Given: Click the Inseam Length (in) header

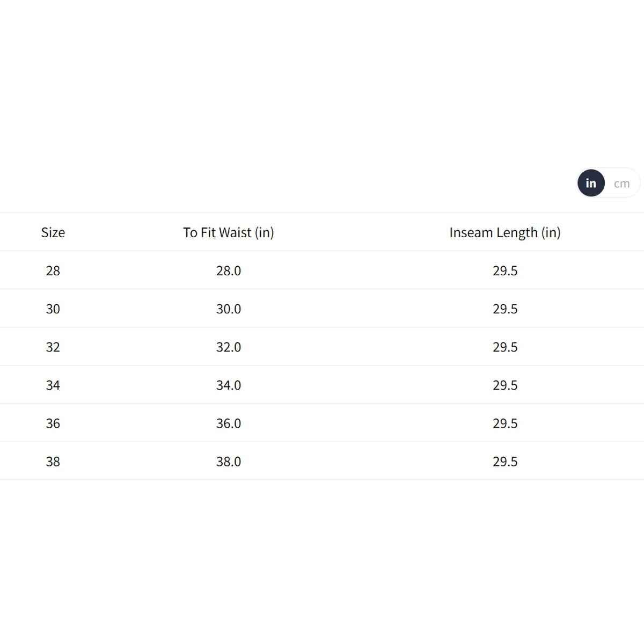Looking at the screenshot, I should point(504,232).
